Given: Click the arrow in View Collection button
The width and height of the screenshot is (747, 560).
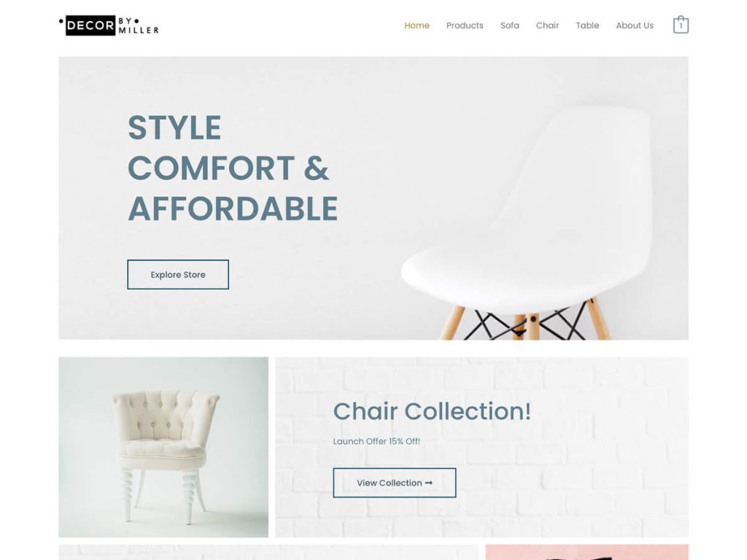Looking at the screenshot, I should point(429,483).
